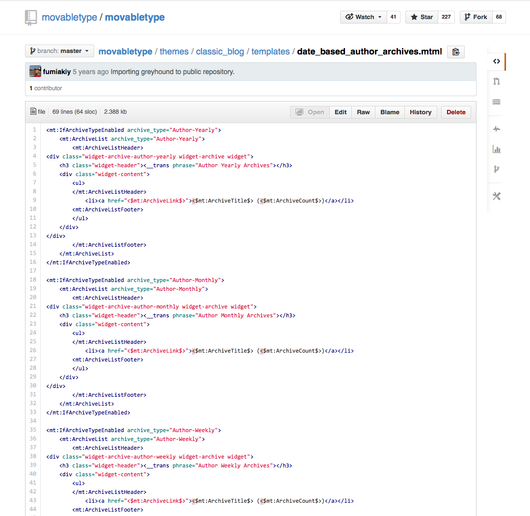Viewport: 530px width, 516px height.
Task: Click 'Author Monthly Archives' phrase text
Action: point(235,315)
